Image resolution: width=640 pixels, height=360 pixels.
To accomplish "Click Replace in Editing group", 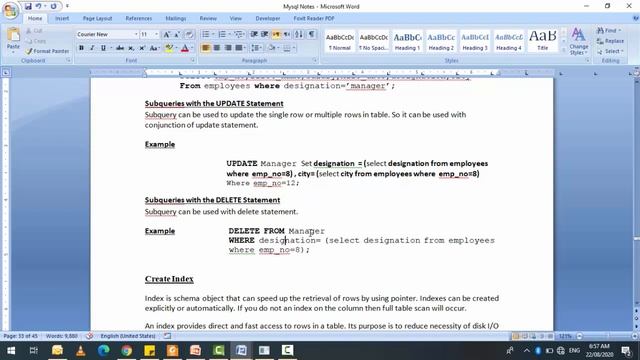I will coord(610,41).
